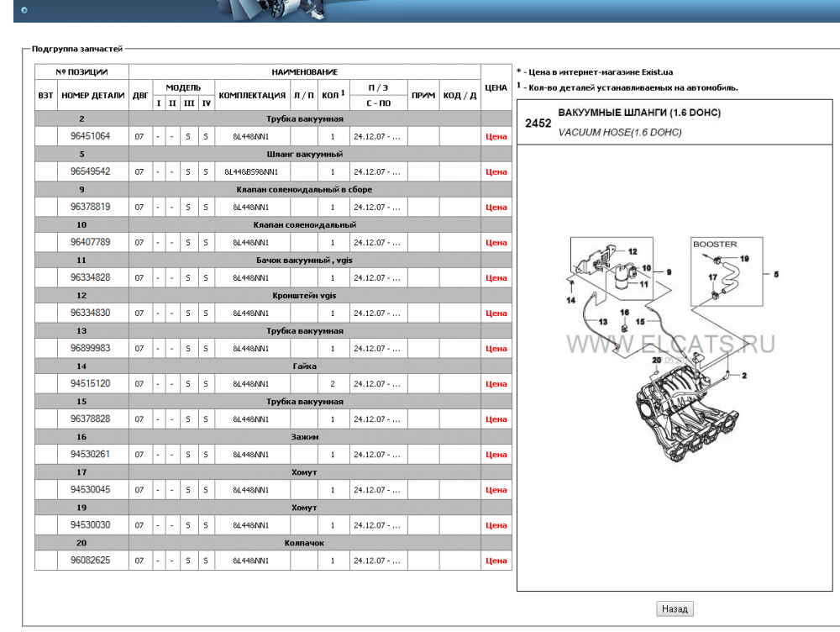Click the Хомут row for position 17
The image size is (840, 632).
pyautogui.click(x=273, y=472)
